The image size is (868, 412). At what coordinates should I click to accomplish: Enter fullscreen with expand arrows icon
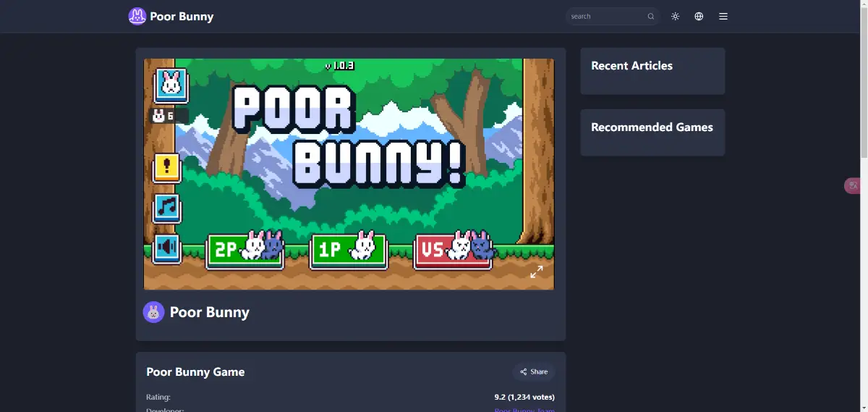coord(537,272)
